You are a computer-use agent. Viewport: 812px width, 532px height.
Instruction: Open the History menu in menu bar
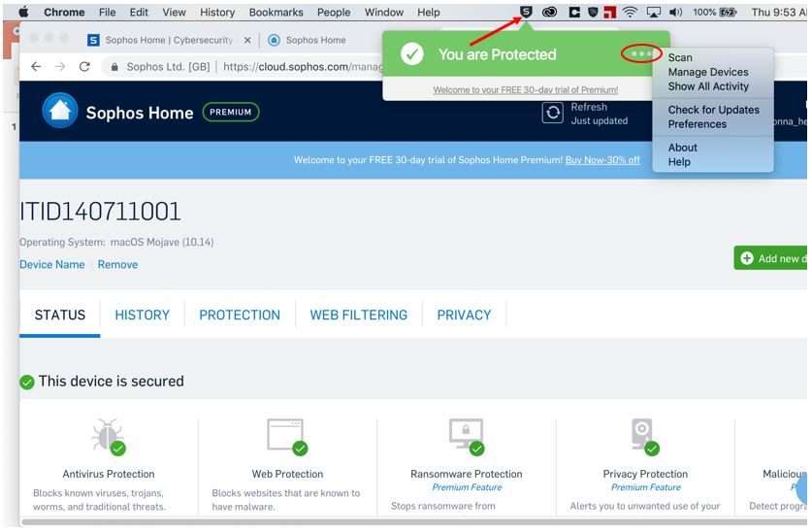217,12
